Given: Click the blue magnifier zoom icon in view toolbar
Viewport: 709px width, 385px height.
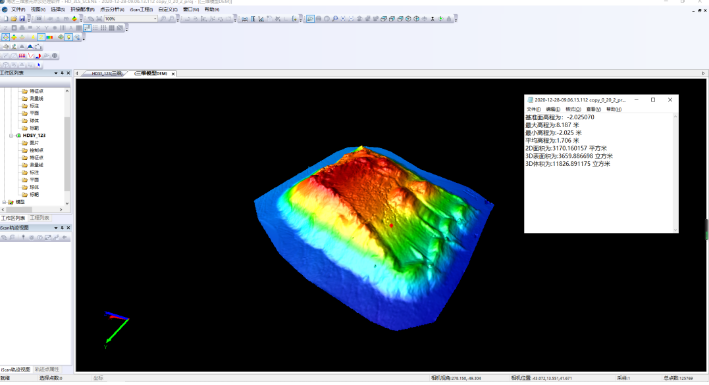Looking at the screenshot, I should click(x=335, y=19).
